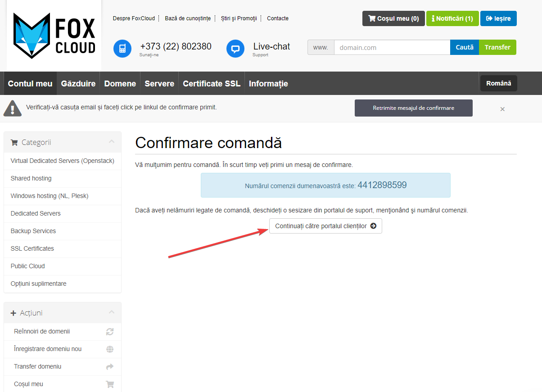This screenshot has width=542, height=392.
Task: Open the Găzduire menu
Action: point(78,84)
